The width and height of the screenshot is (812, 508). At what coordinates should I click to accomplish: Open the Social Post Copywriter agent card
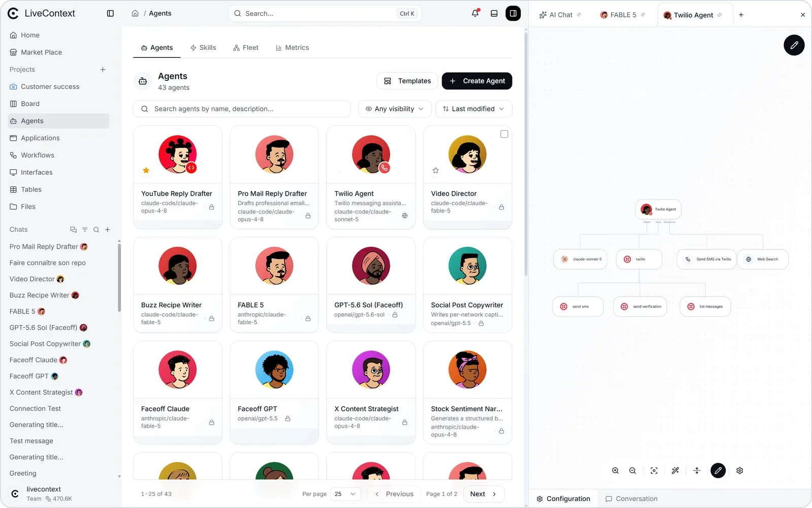[x=467, y=285]
